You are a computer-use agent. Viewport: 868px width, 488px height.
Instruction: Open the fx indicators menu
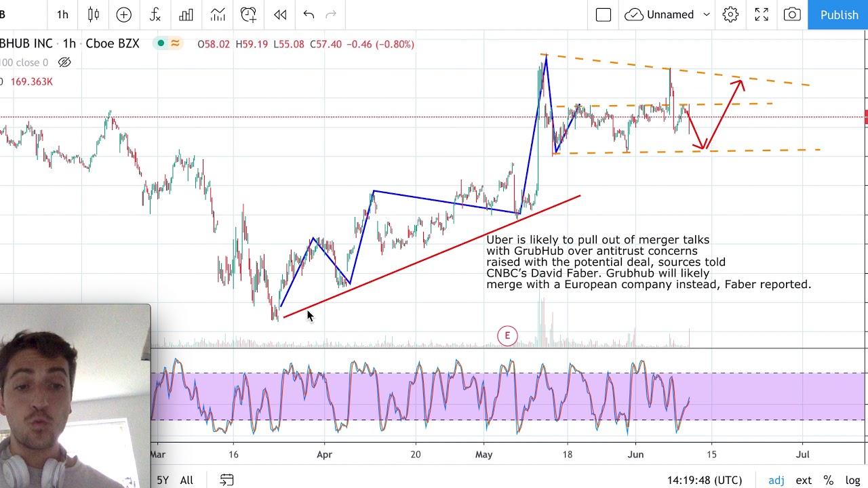coord(155,14)
